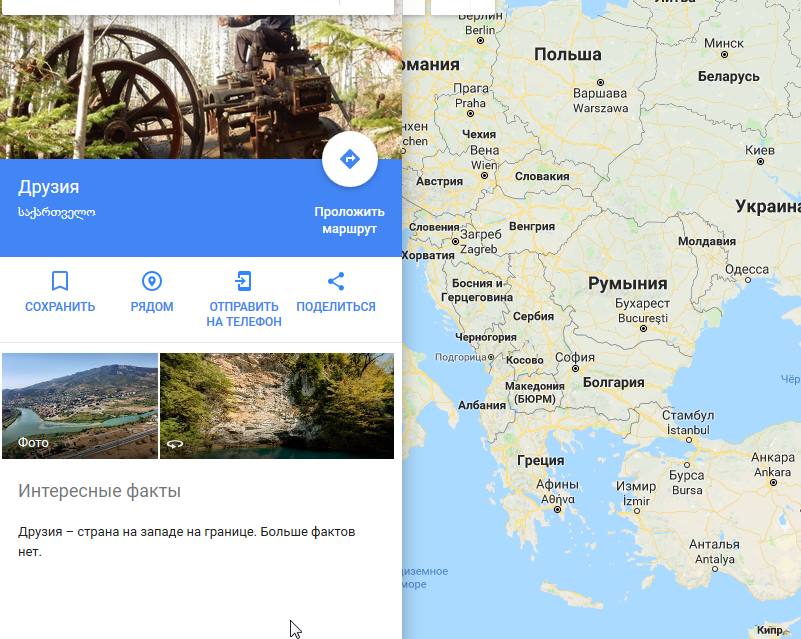
Task: Open the 360° panorama icon on the thumbnail
Action: point(175,444)
